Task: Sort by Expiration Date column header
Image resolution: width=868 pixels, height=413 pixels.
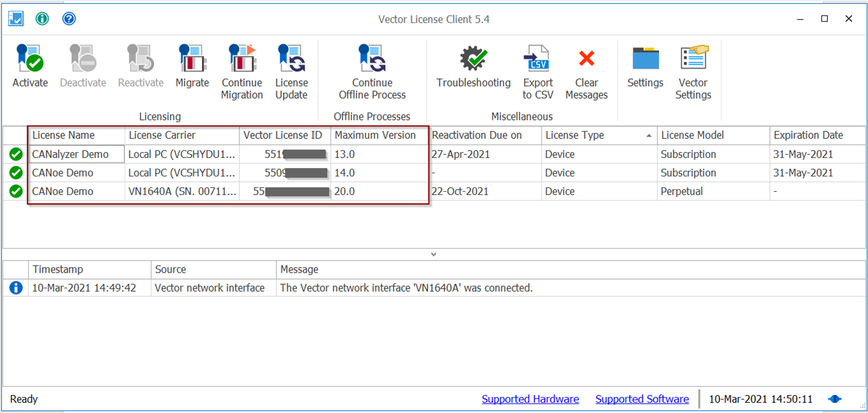Action: click(808, 135)
